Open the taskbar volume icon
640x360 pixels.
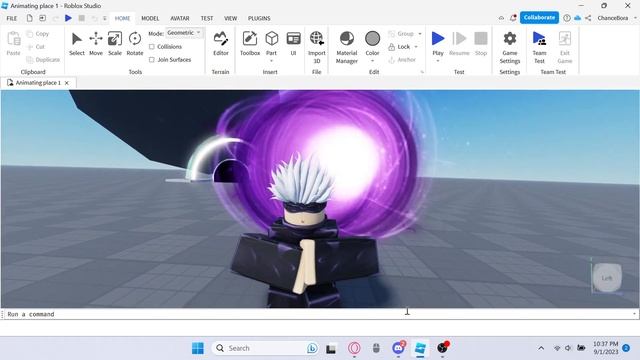[x=568, y=348]
